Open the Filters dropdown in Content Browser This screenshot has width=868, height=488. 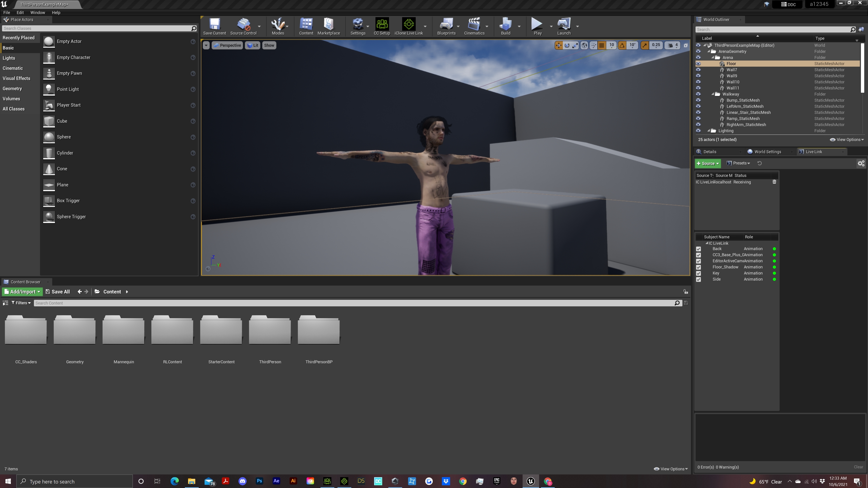[x=21, y=303]
